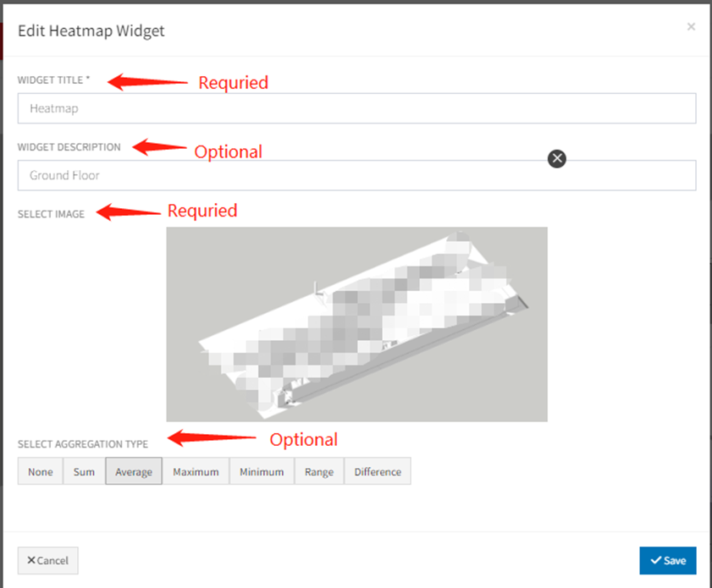Screen dimensions: 712x588
Task: Select the floor plan image preview
Action: 356,324
